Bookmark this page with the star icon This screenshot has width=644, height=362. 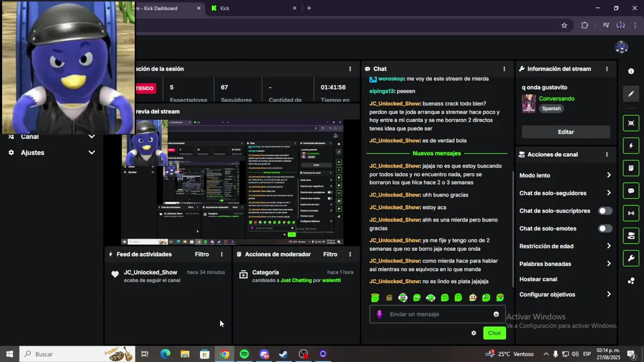tap(564, 25)
